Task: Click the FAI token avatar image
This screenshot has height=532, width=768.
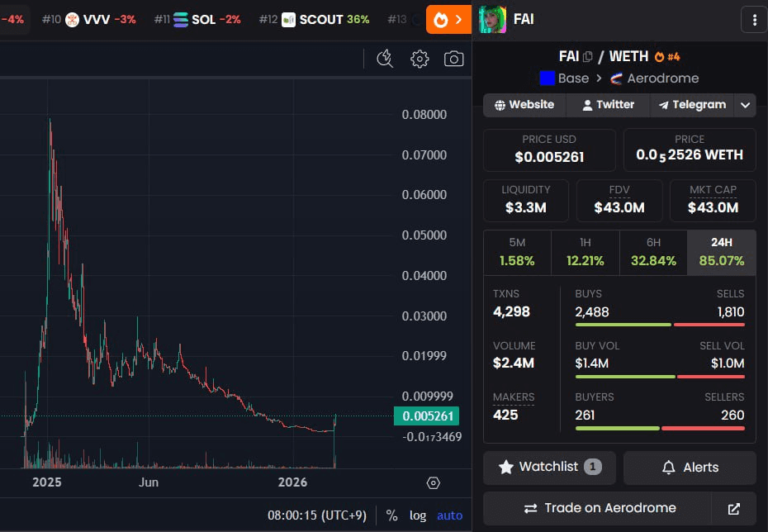Action: tap(492, 19)
